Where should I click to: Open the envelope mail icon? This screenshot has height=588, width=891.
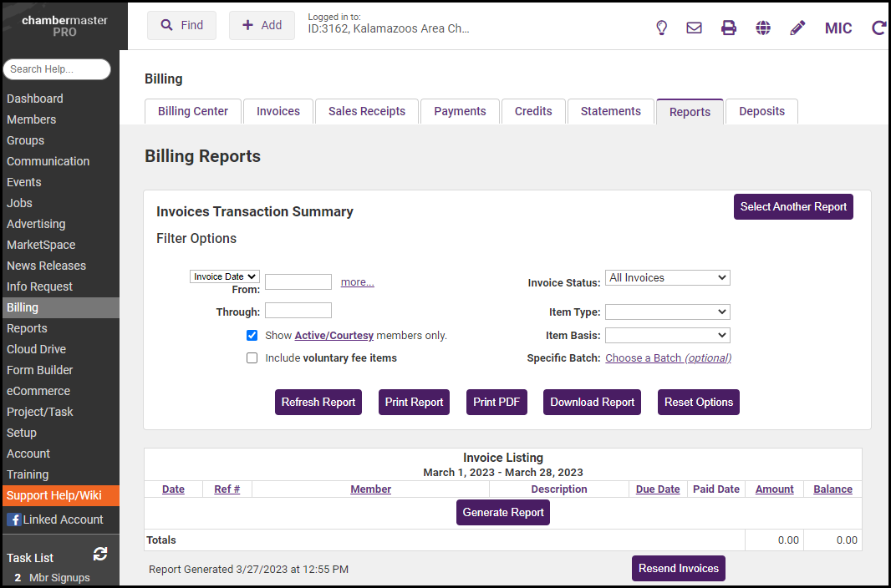pyautogui.click(x=694, y=28)
